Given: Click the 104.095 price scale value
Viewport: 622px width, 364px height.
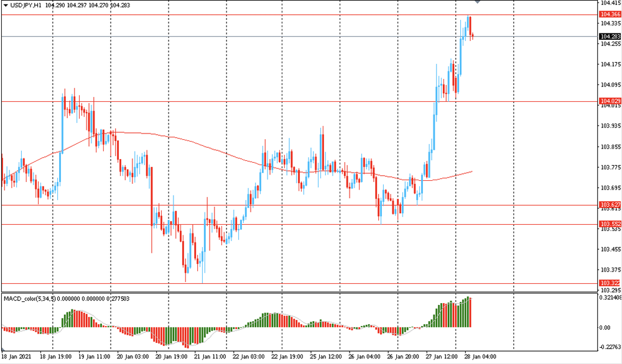Looking at the screenshot, I should (x=611, y=84).
